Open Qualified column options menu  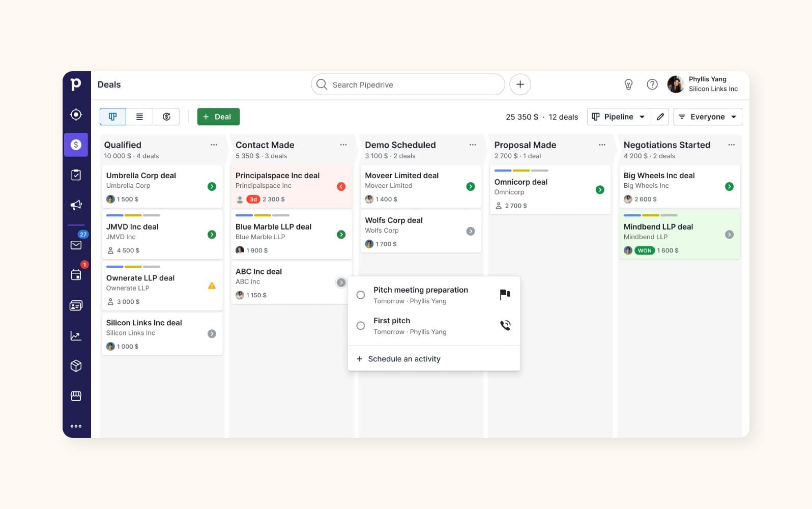[214, 145]
